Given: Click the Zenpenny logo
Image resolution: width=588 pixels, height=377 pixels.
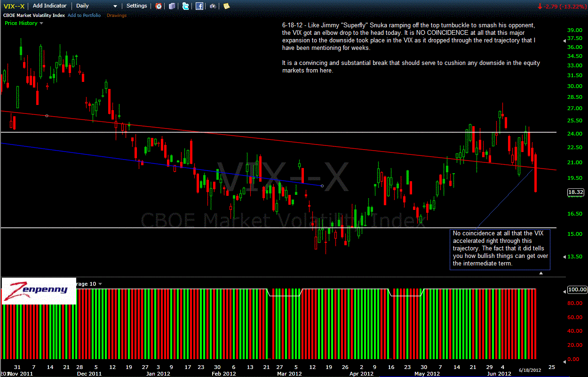Looking at the screenshot, I should pos(39,291).
